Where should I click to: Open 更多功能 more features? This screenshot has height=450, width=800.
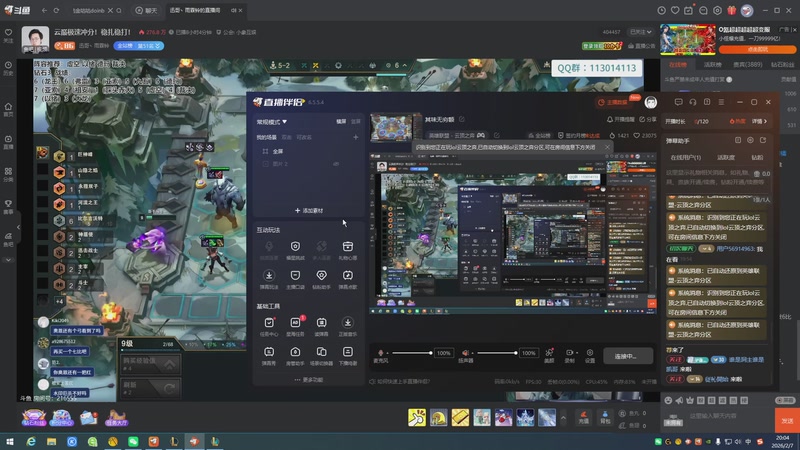[x=309, y=380]
